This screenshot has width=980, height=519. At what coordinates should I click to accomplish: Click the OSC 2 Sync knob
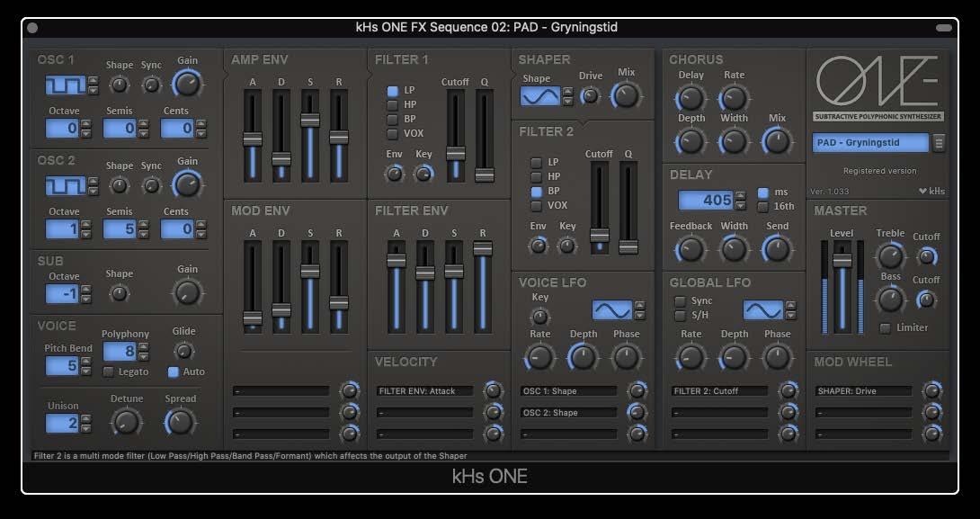pos(151,185)
